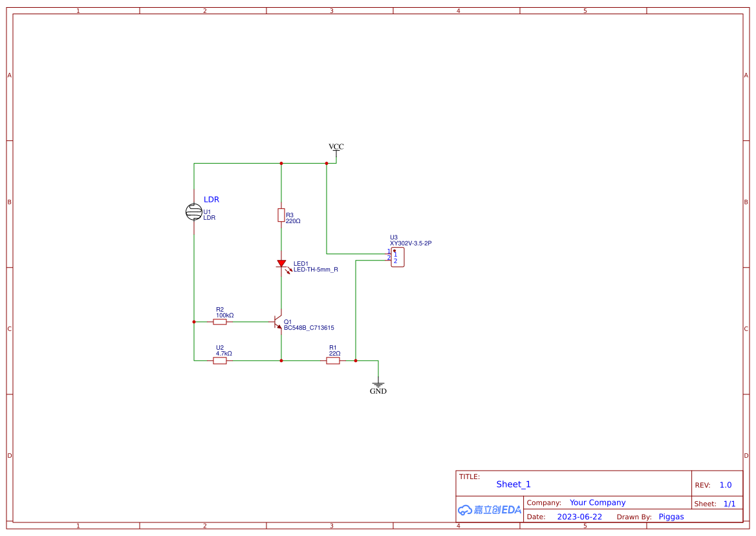Select the REV 1.0 field
Screen dimensions: 756x536
coord(724,484)
